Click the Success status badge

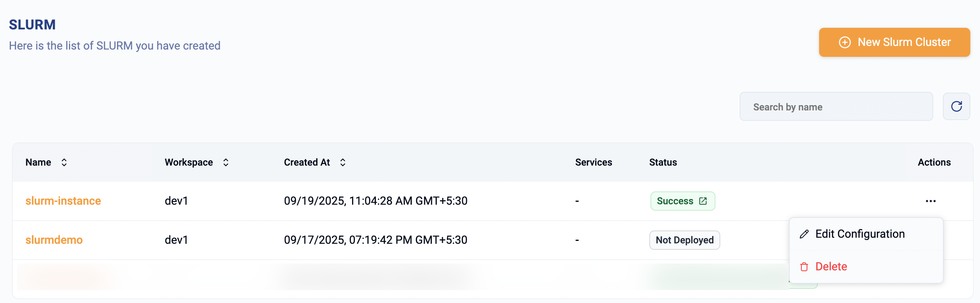[675, 201]
